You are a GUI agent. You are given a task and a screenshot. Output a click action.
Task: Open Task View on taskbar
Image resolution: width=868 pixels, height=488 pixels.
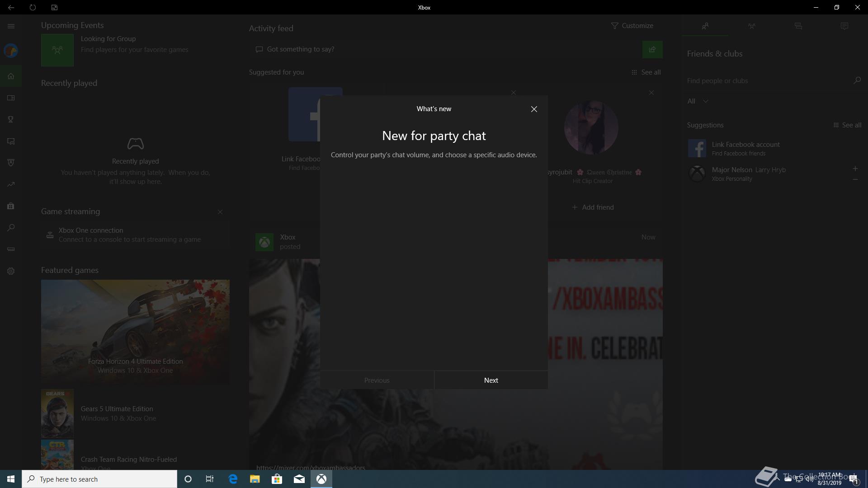point(210,479)
